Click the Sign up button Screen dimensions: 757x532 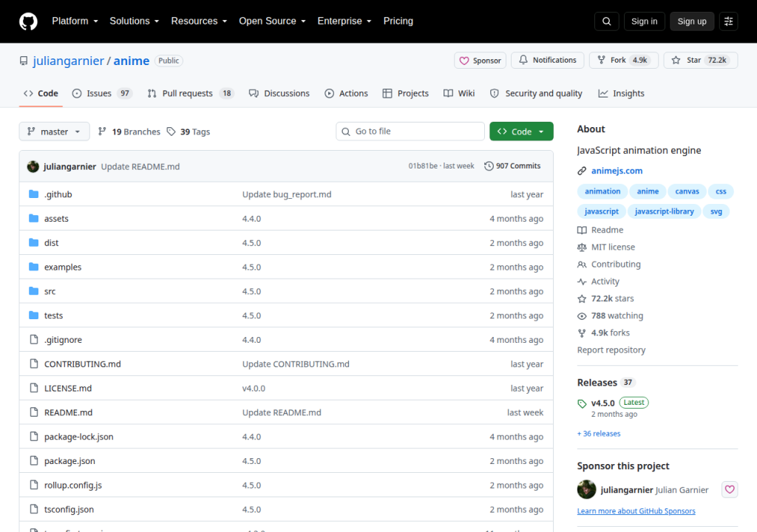coord(692,21)
